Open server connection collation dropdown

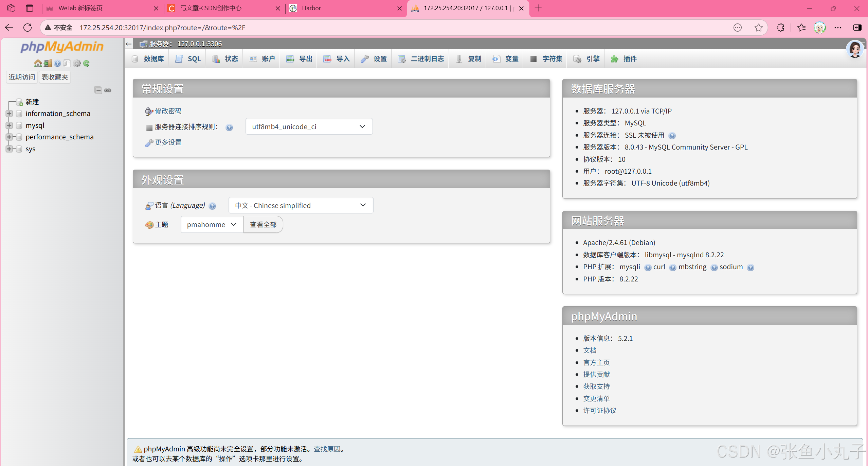(x=309, y=126)
